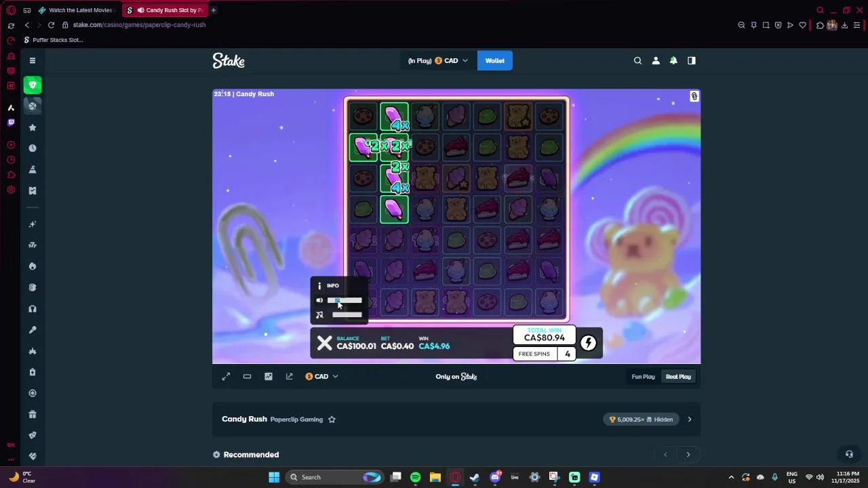Toggle the side panel icon on Stake header
Screen dimensions: 868x488
(692, 60)
